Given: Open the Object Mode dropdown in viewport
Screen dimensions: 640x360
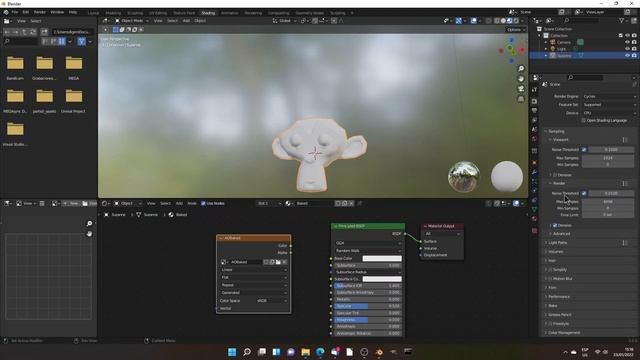Looking at the screenshot, I should [x=131, y=21].
